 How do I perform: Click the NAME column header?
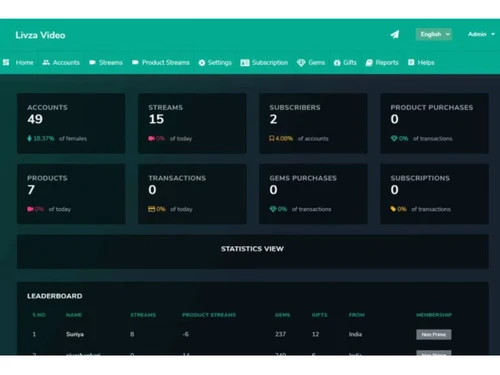click(x=74, y=315)
